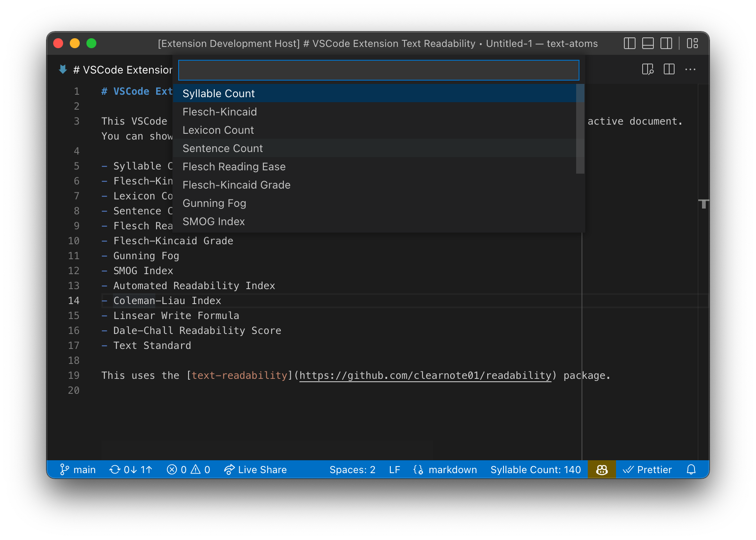The height and width of the screenshot is (540, 756).
Task: Open the LF line ending selector
Action: coord(394,469)
